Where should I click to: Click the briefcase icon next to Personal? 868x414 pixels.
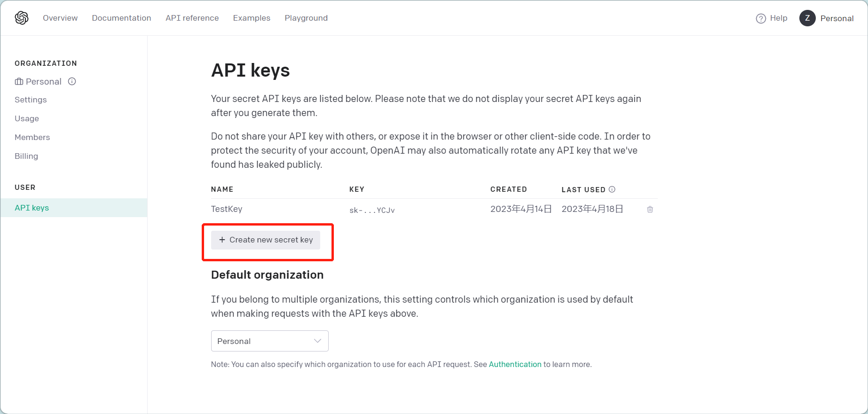19,81
